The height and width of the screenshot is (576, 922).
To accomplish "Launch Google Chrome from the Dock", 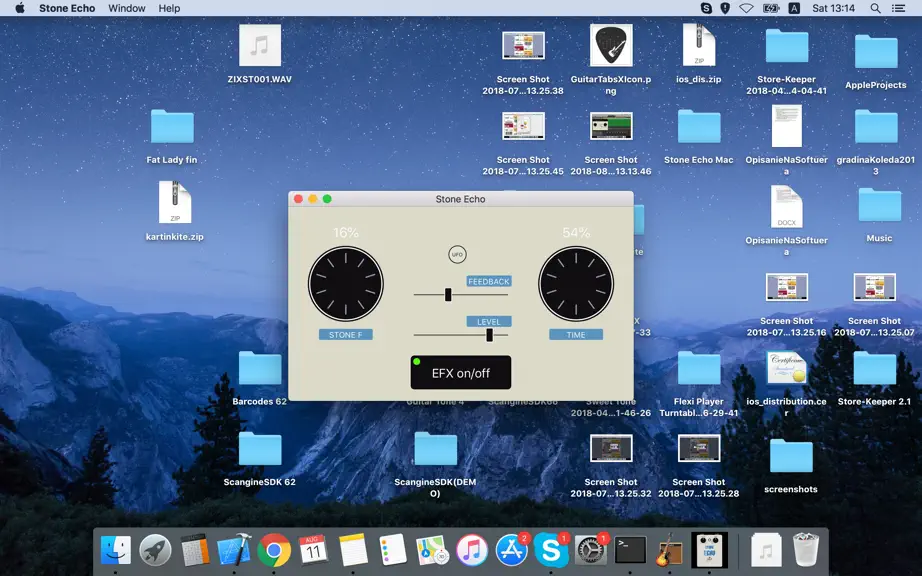I will [x=274, y=551].
